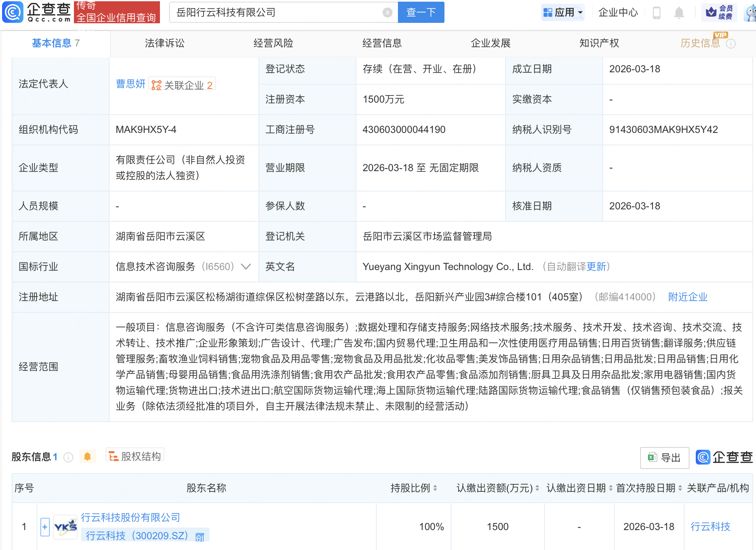Open the 应用 dropdown menu
The width and height of the screenshot is (756, 550).
click(x=563, y=12)
